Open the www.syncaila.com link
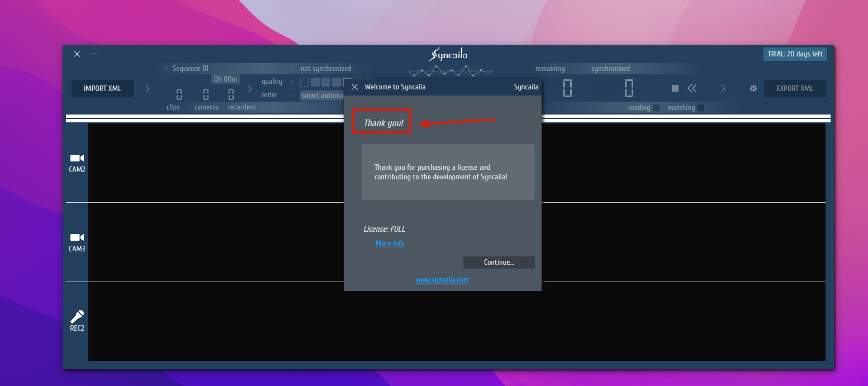868x386 pixels. 442,280
